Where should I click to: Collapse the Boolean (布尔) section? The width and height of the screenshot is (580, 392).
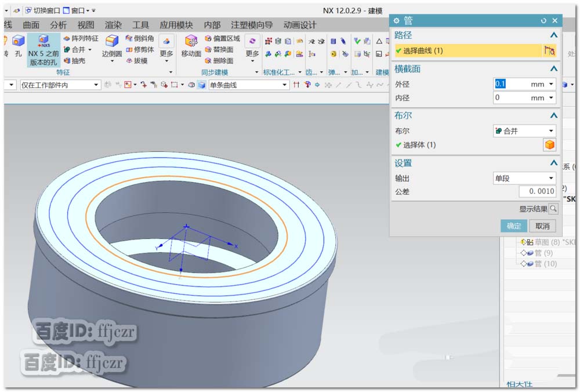tap(553, 115)
